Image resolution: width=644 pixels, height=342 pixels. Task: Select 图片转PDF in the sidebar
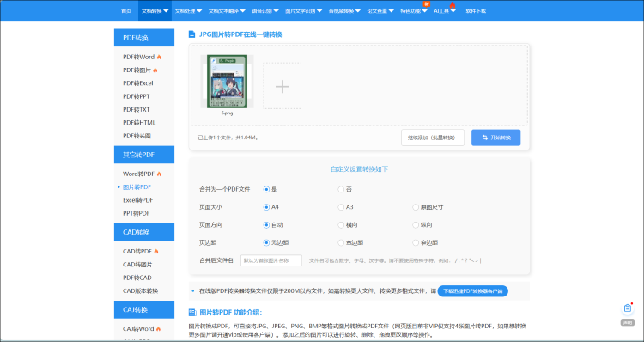coord(137,187)
